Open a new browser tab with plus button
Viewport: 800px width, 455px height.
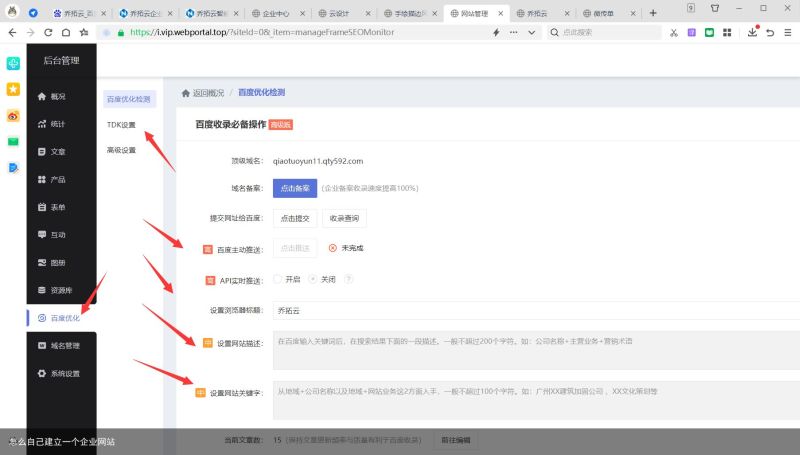(x=653, y=13)
